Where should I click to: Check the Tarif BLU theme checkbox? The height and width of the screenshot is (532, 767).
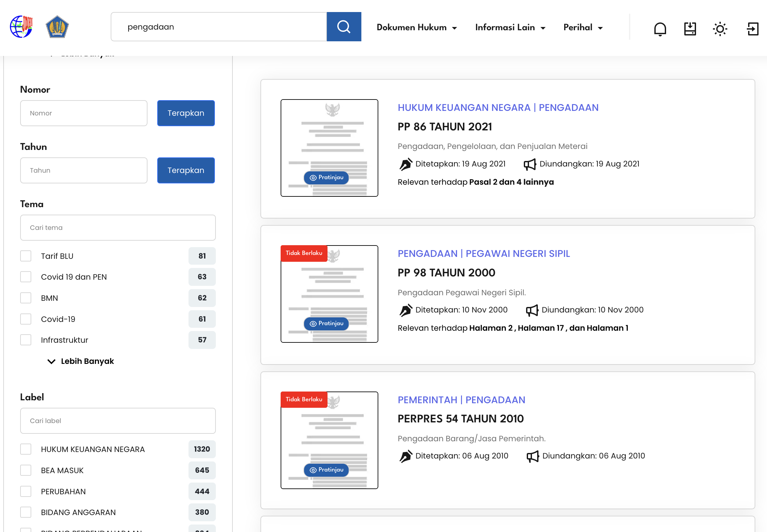pos(26,256)
